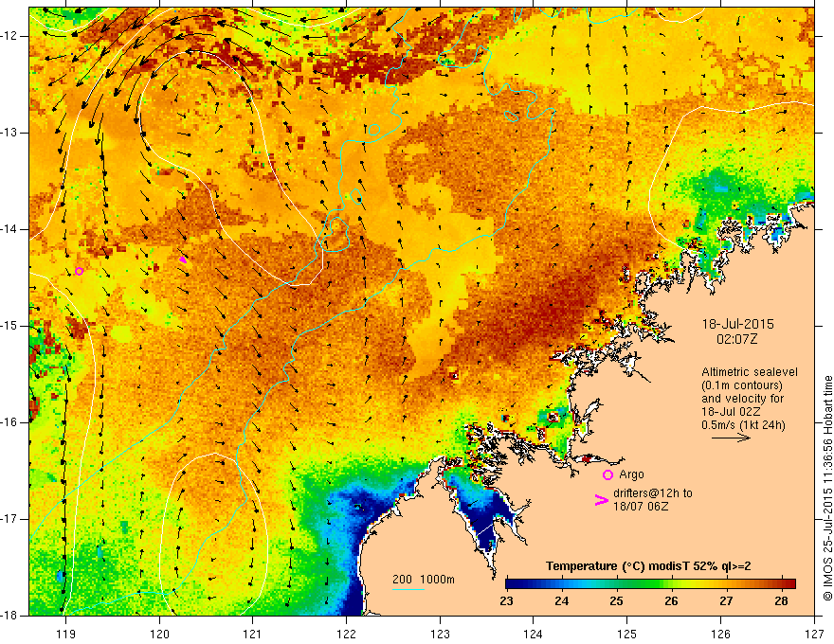The height and width of the screenshot is (644, 834).
Task: Click the longitude axis label 125
Action: pyautogui.click(x=627, y=634)
